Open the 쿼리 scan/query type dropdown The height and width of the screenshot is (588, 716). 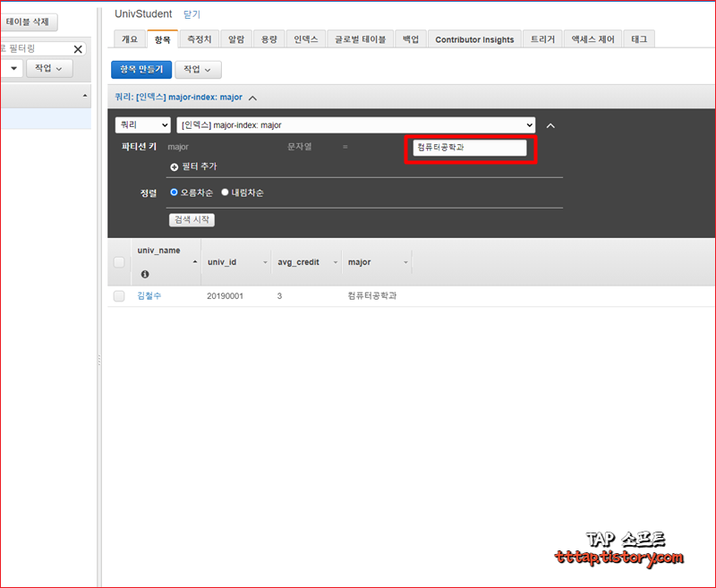(143, 125)
